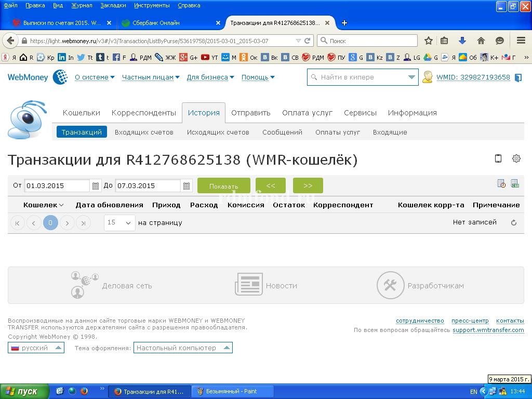
Task: Expand the О системе menu
Action: [95, 77]
